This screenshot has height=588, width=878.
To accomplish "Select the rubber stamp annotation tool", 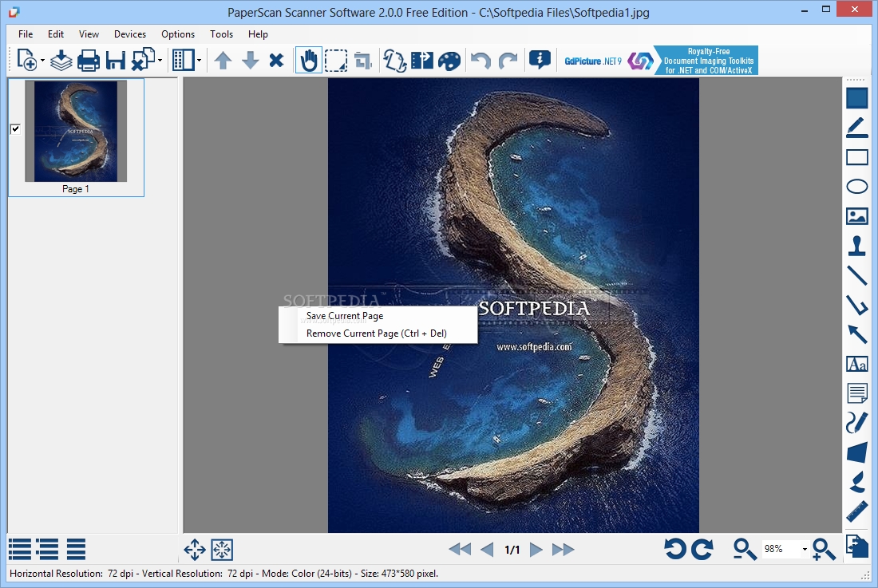I will pyautogui.click(x=856, y=245).
